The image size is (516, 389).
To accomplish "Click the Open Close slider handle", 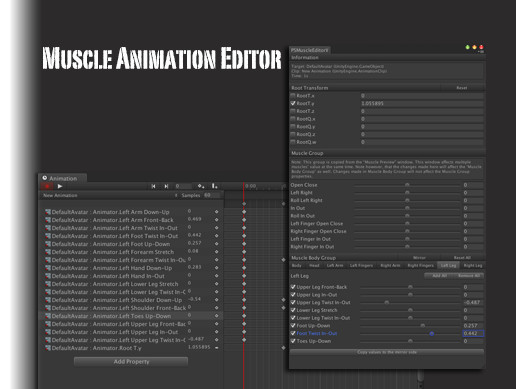I will pyautogui.click(x=407, y=185).
